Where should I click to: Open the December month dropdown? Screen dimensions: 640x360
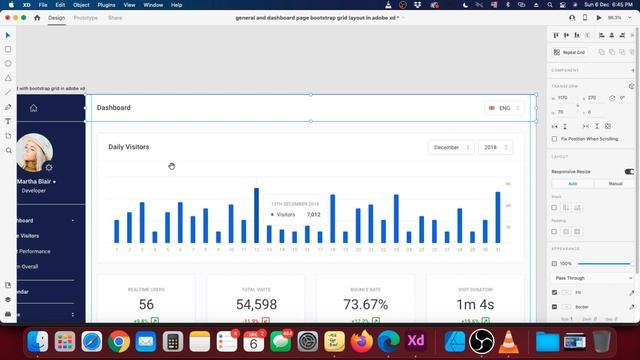[x=451, y=147]
